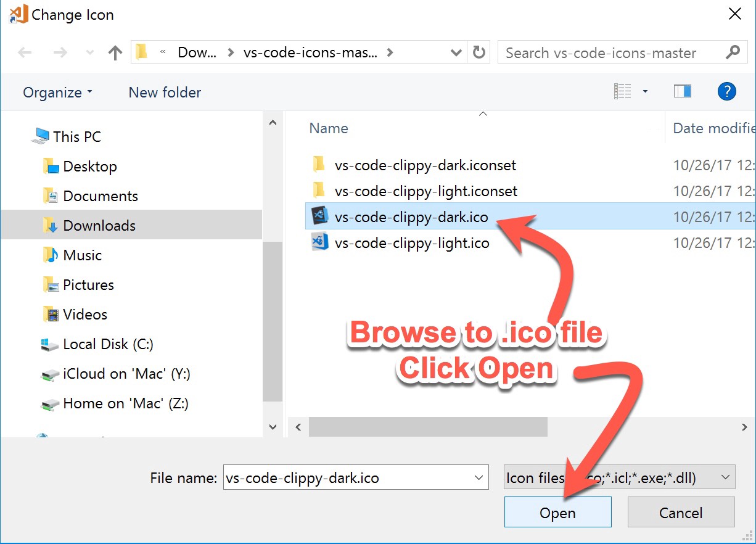Open the vs-code-clippy-dark.iconset folder icon
This screenshot has width=756, height=544.
318,164
